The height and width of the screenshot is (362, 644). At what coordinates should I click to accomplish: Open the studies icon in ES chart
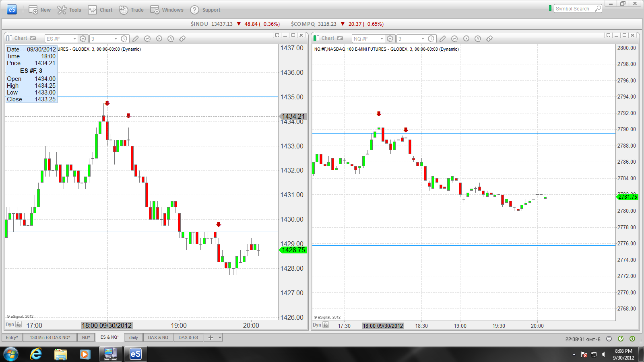point(147,39)
